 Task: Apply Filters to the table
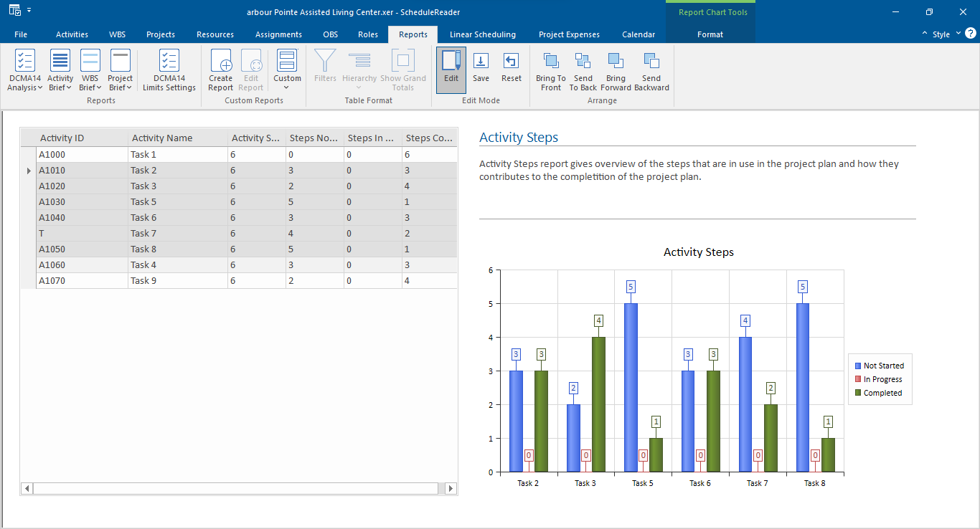(325, 70)
